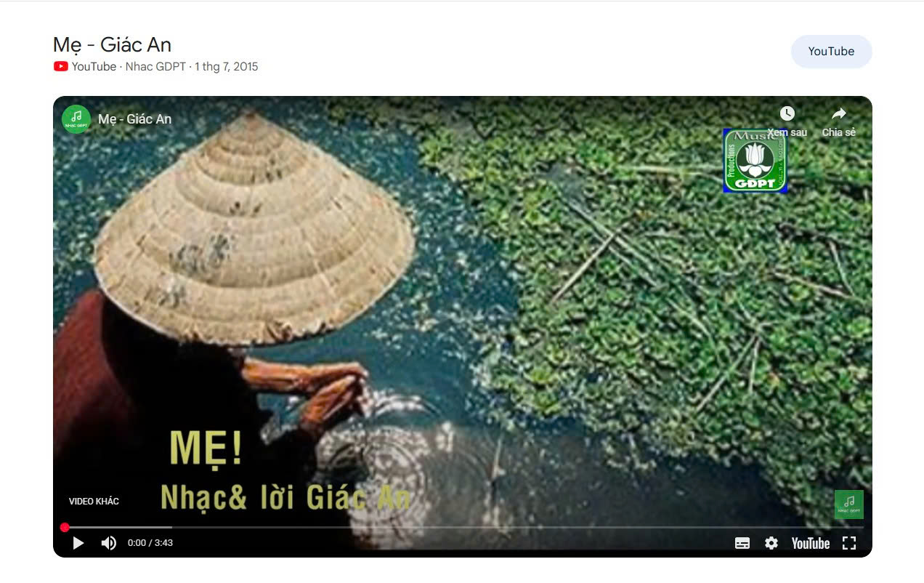Screen dimensions: 924x583
Task: Click the 0:00 / 3:43 time display
Action: point(150,543)
